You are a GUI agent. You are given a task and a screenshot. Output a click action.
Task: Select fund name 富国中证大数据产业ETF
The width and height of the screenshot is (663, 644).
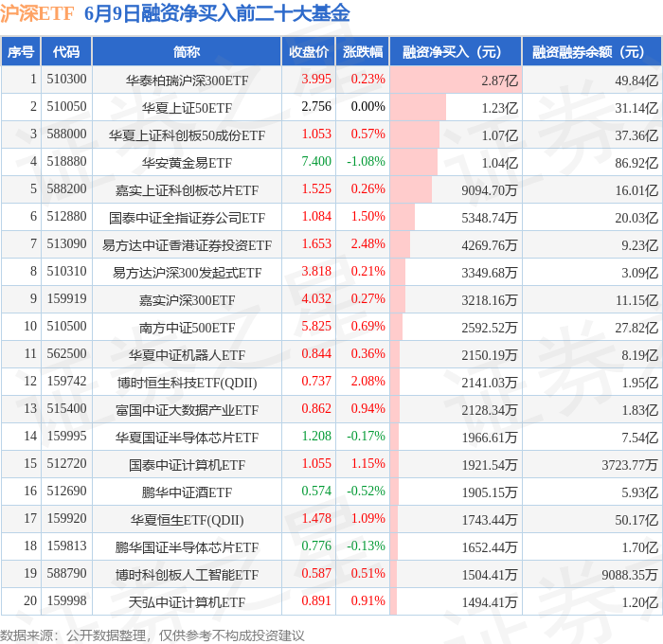click(187, 410)
